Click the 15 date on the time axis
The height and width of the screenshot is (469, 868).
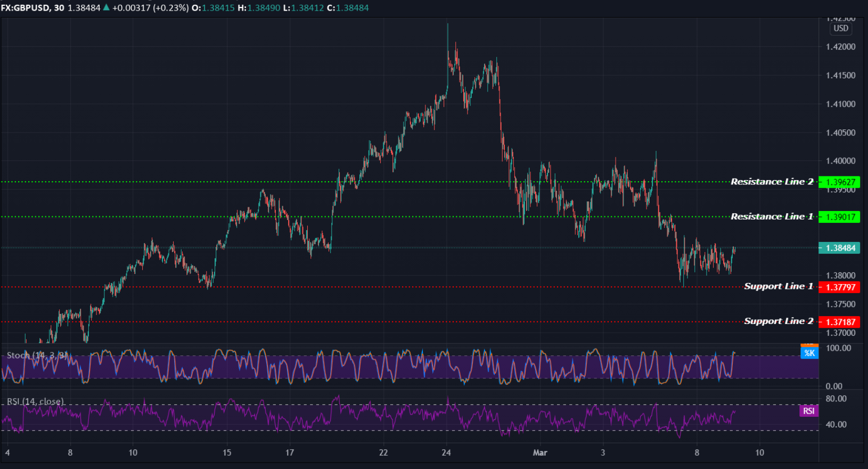(x=227, y=452)
